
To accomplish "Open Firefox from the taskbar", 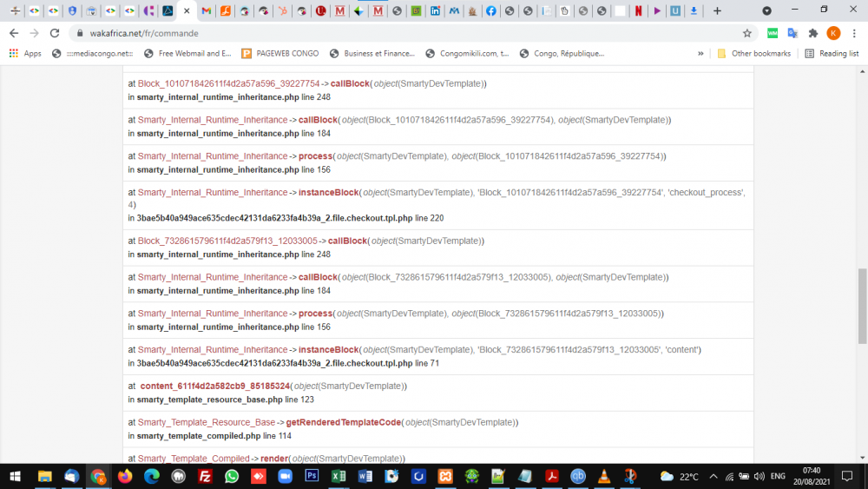I will [x=125, y=476].
